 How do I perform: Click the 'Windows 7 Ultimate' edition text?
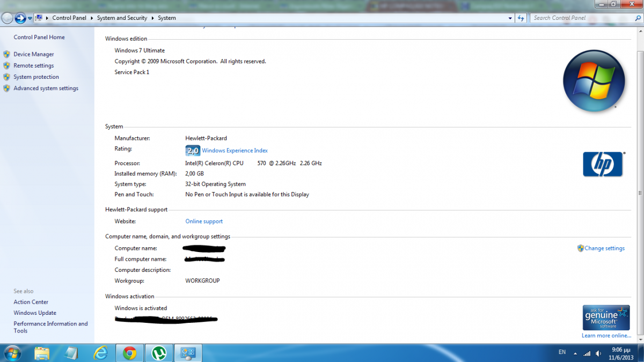click(140, 50)
